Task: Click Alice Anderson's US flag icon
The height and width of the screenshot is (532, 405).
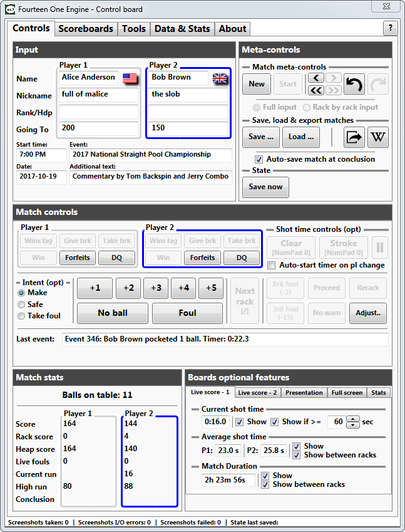Action: click(130, 78)
